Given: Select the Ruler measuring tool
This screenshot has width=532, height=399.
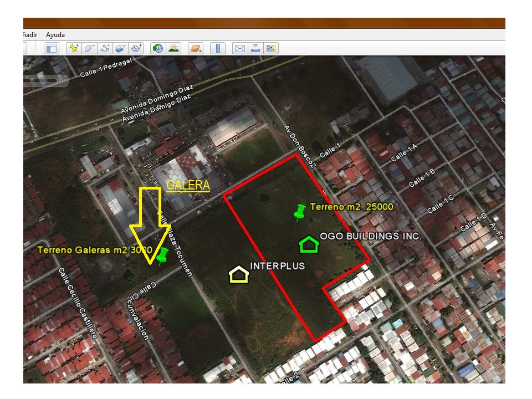Looking at the screenshot, I should (x=217, y=48).
